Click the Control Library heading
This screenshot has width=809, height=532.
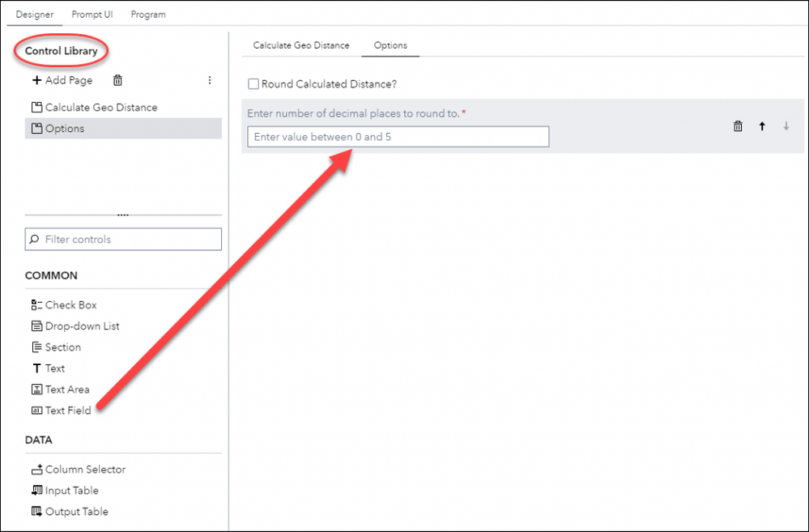pyautogui.click(x=62, y=51)
